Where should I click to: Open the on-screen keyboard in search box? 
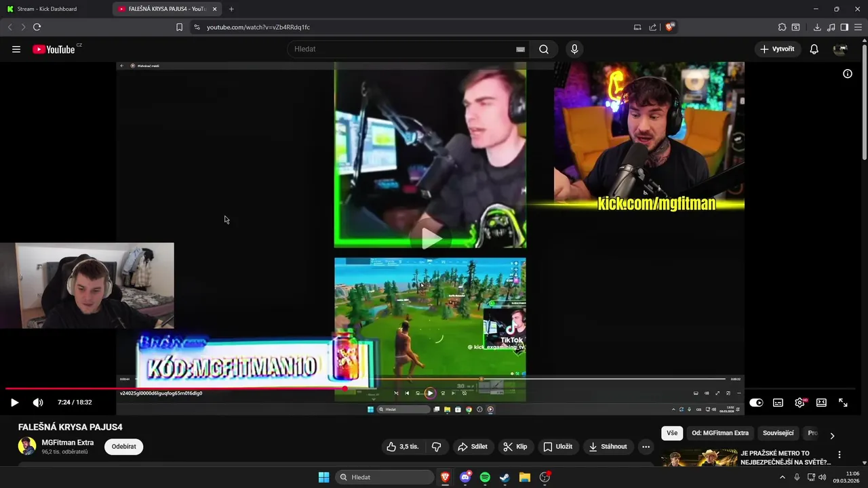(520, 49)
